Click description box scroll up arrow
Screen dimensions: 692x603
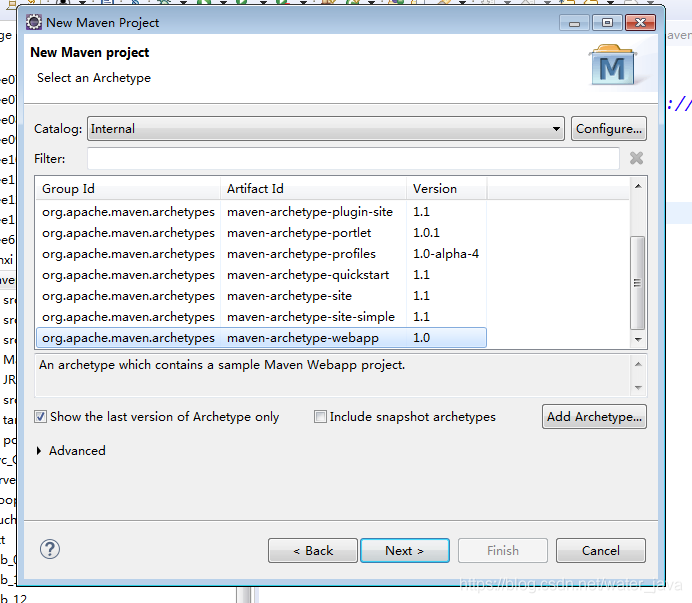tap(638, 364)
